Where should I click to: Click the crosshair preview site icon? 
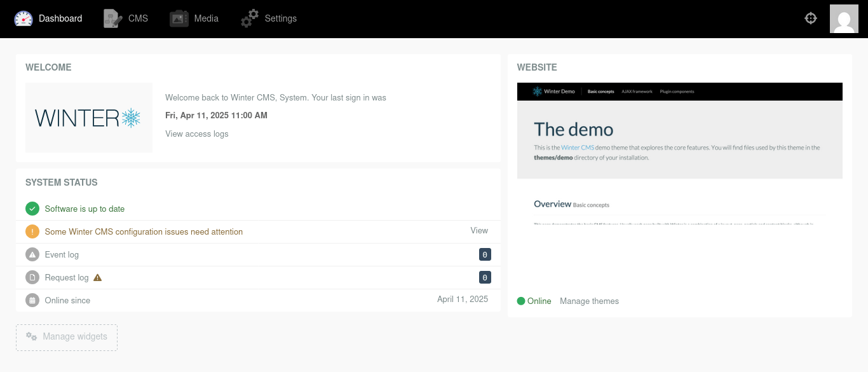(x=811, y=18)
